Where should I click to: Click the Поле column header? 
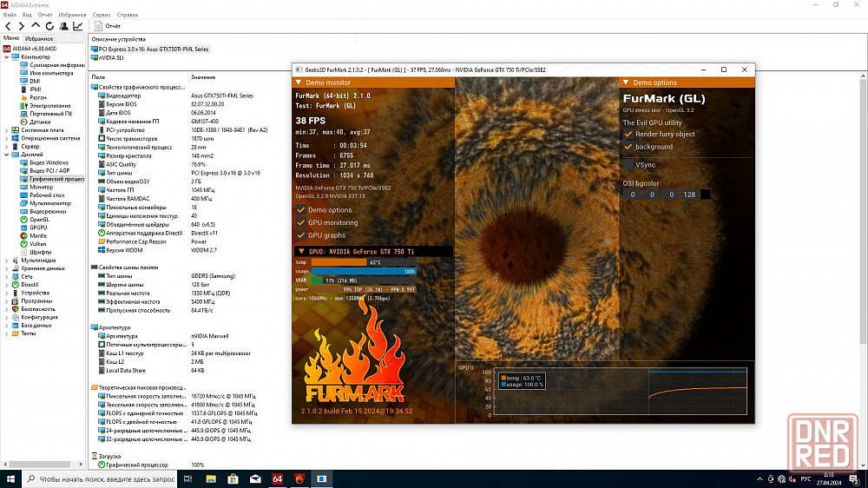(99, 77)
